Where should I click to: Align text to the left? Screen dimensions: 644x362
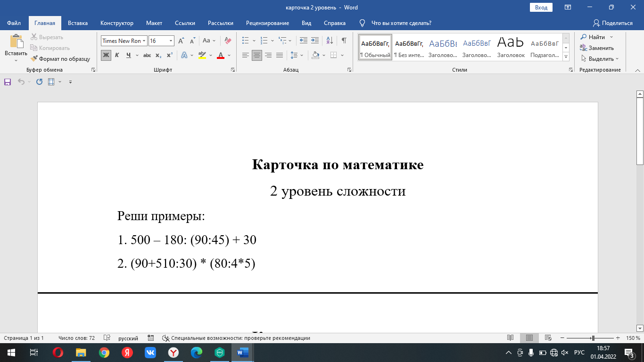point(245,55)
